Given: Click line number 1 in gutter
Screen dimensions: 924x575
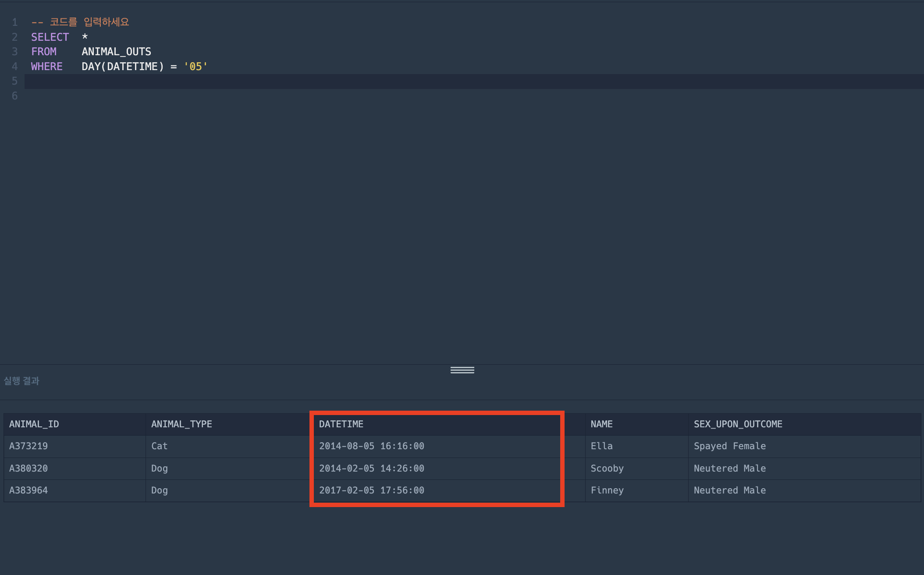Looking at the screenshot, I should [x=15, y=22].
